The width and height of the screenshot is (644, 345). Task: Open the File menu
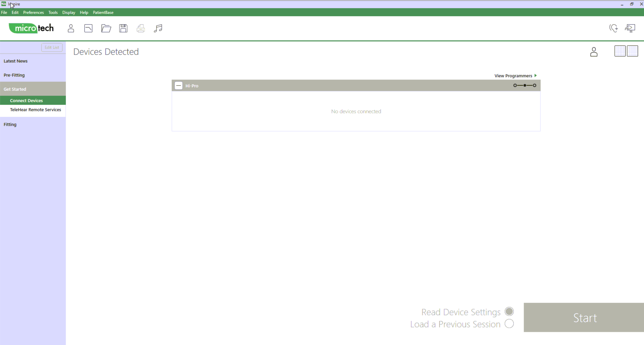point(4,12)
